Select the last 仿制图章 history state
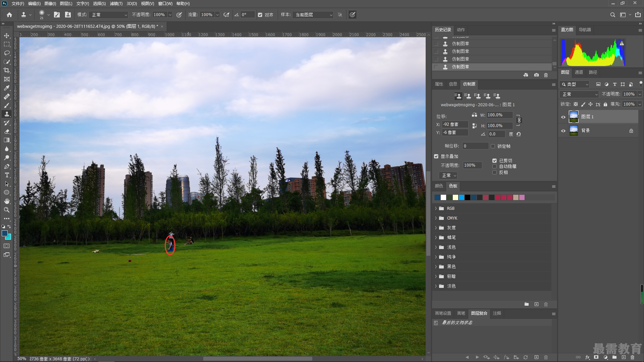Image resolution: width=644 pixels, height=362 pixels. 492,67
